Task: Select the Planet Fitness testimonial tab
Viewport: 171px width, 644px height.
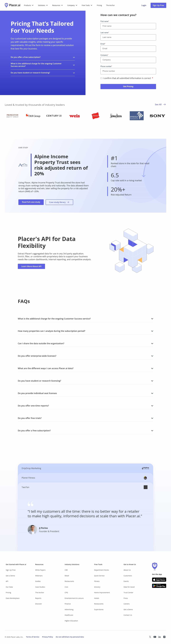Action: click(85, 478)
